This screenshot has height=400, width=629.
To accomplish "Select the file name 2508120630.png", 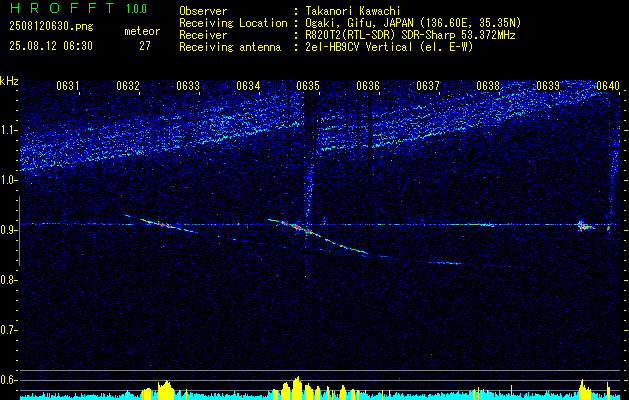I will click(51, 27).
